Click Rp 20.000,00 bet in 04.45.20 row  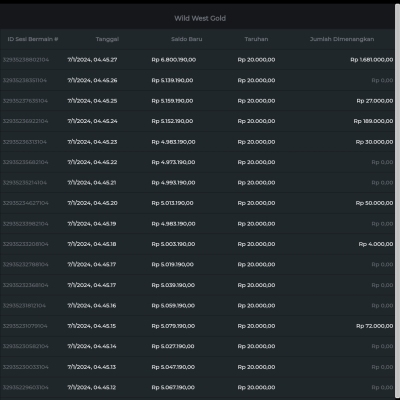pyautogui.click(x=256, y=203)
